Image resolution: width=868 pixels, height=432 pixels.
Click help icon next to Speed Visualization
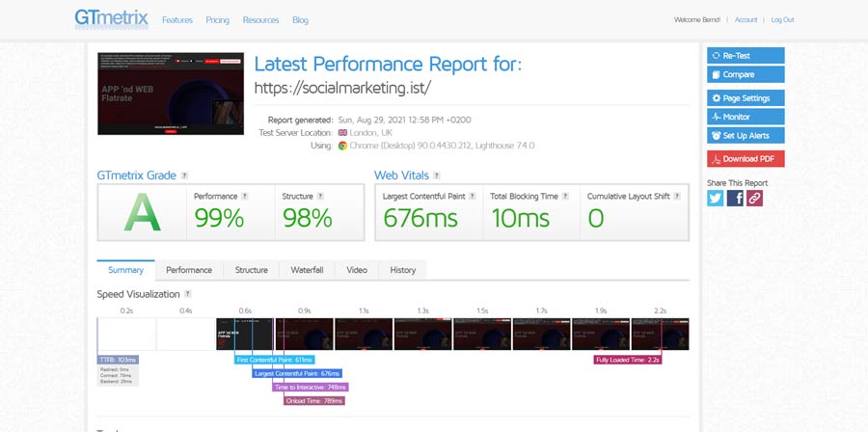click(x=188, y=294)
